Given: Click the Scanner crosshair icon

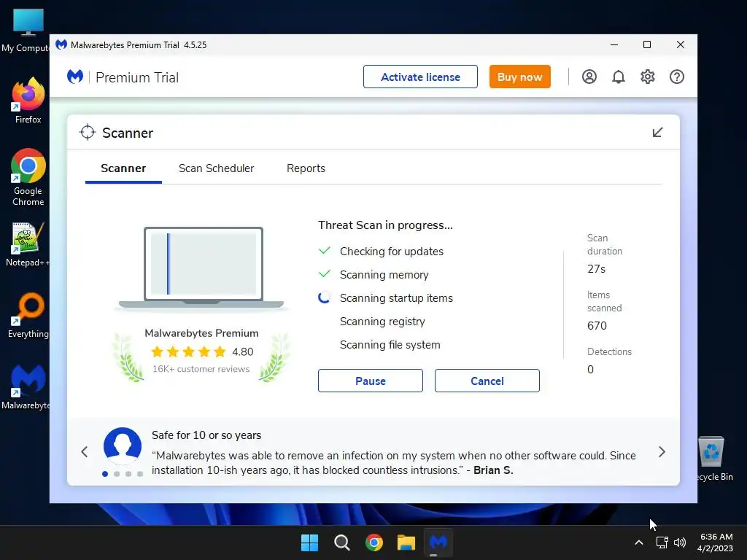Looking at the screenshot, I should point(88,133).
